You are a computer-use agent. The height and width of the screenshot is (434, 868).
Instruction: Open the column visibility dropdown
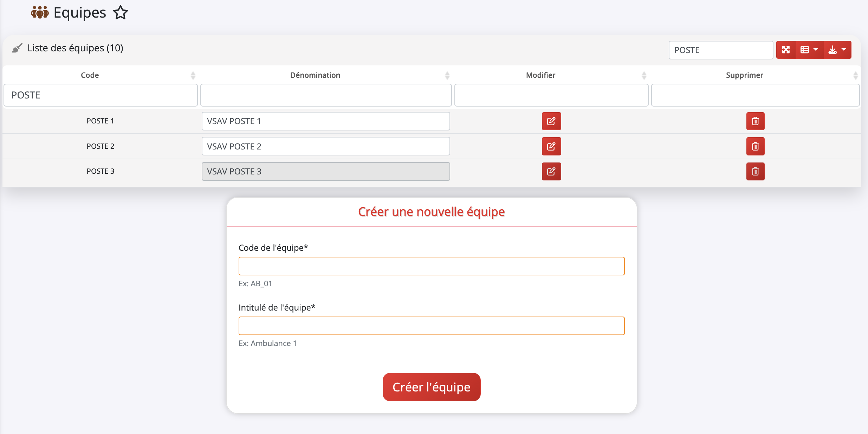[x=809, y=50]
